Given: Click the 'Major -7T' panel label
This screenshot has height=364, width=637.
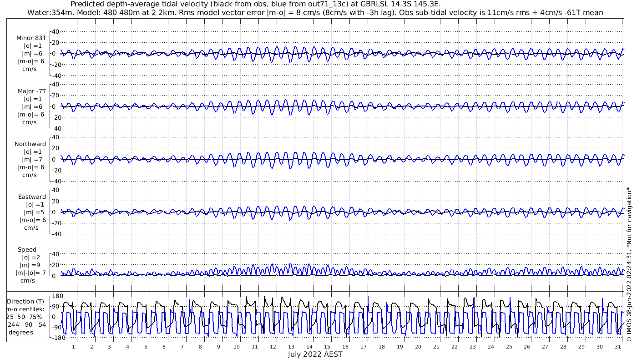Looking at the screenshot, I should click(x=31, y=91).
